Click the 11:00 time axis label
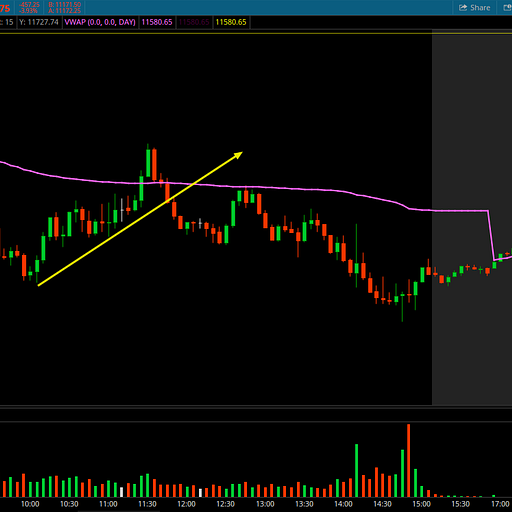512x512 pixels. pos(108,504)
